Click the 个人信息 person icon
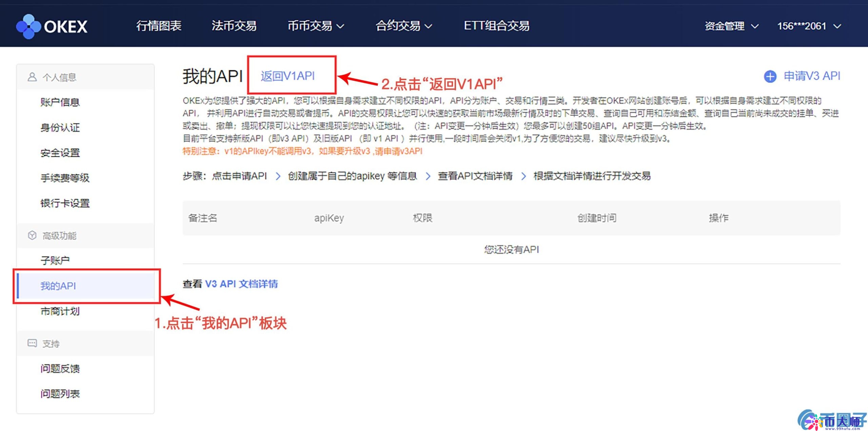 (32, 77)
